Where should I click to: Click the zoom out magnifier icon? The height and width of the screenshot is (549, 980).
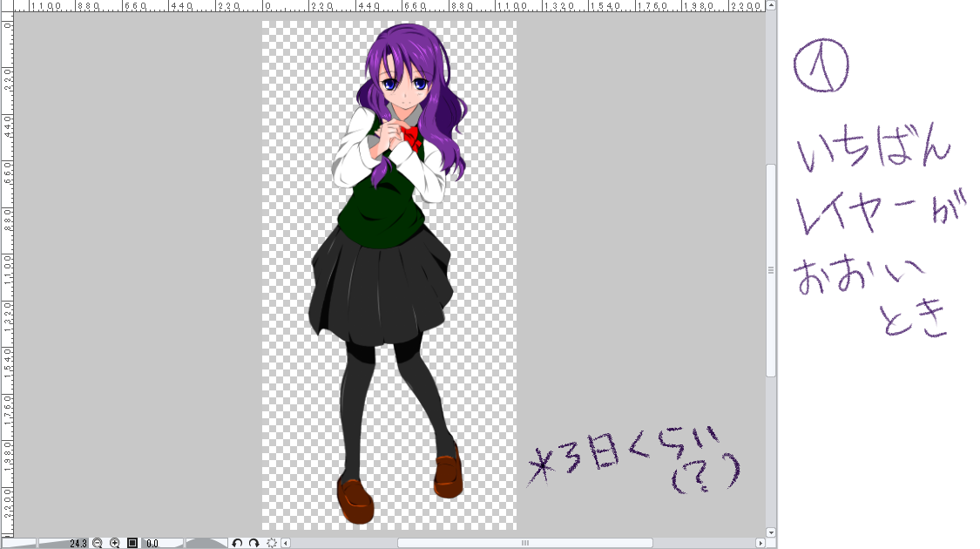[x=98, y=543]
